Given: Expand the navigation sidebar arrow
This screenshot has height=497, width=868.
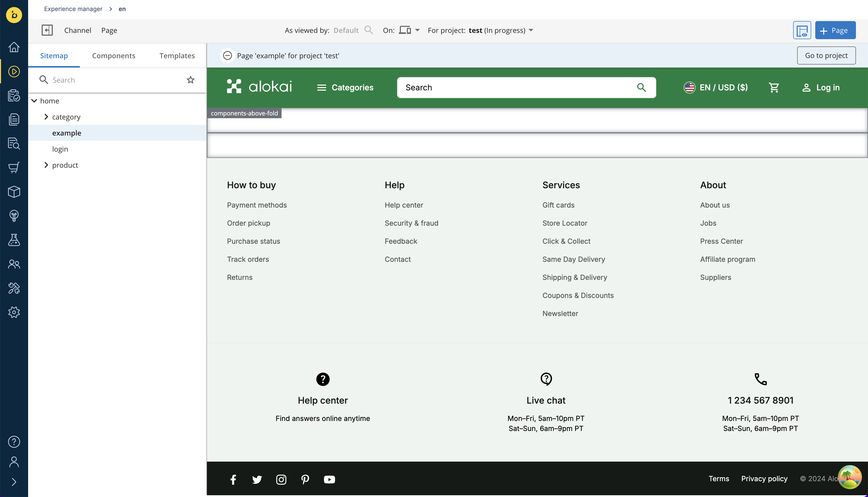Looking at the screenshot, I should tap(14, 482).
